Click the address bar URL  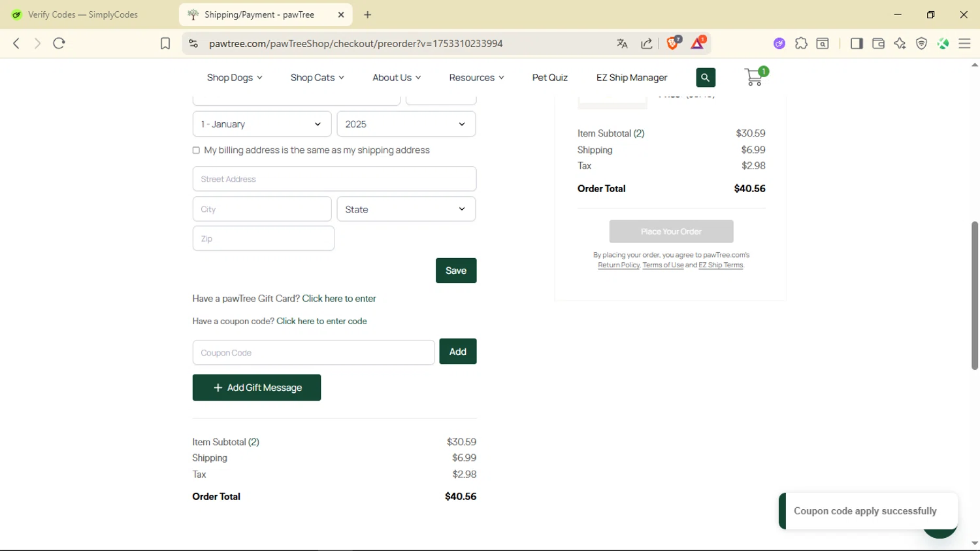coord(356,44)
